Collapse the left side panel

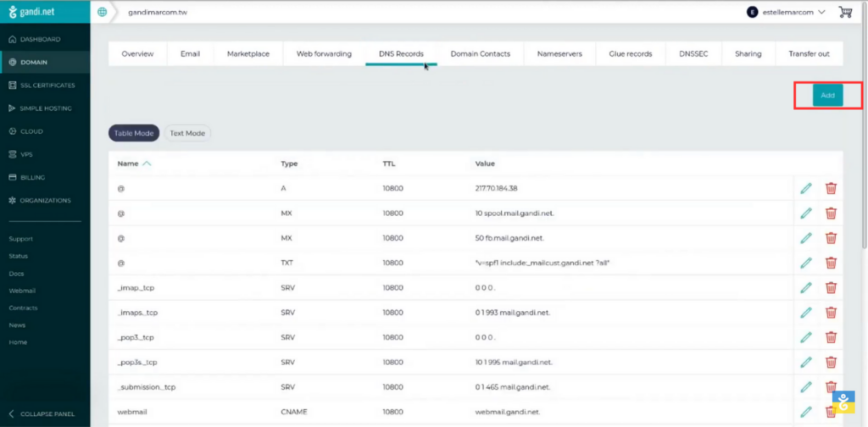coord(45,413)
